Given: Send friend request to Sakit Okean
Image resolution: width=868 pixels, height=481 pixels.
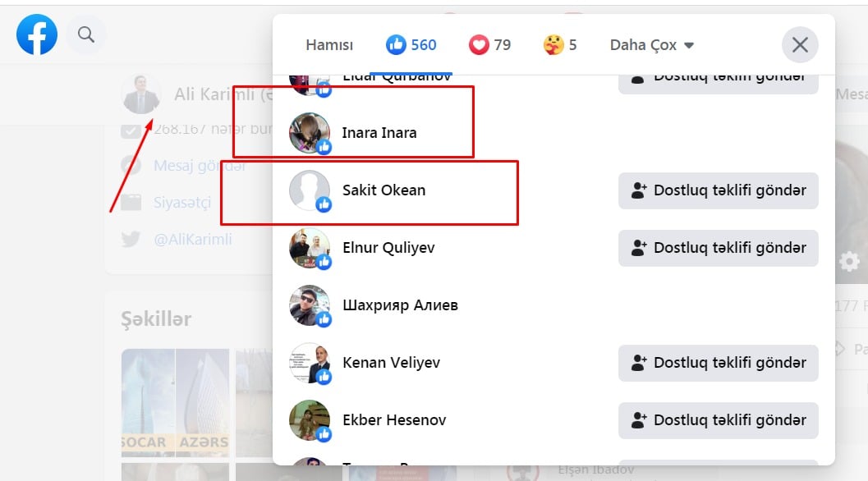Looking at the screenshot, I should [719, 190].
